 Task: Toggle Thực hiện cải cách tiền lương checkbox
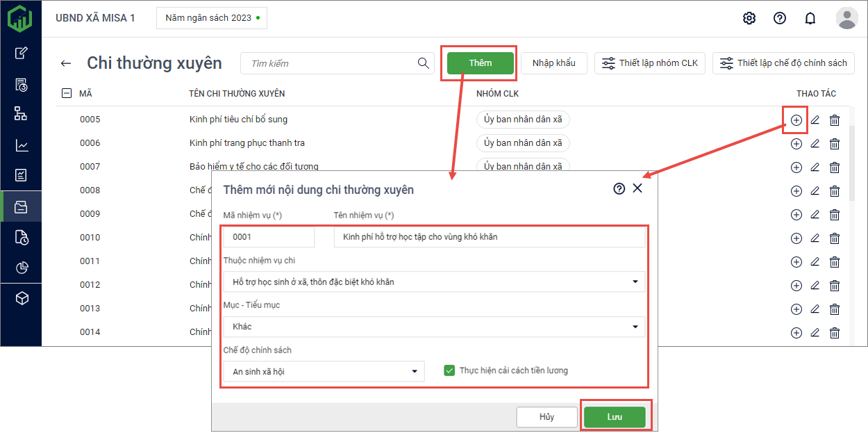[x=449, y=370]
